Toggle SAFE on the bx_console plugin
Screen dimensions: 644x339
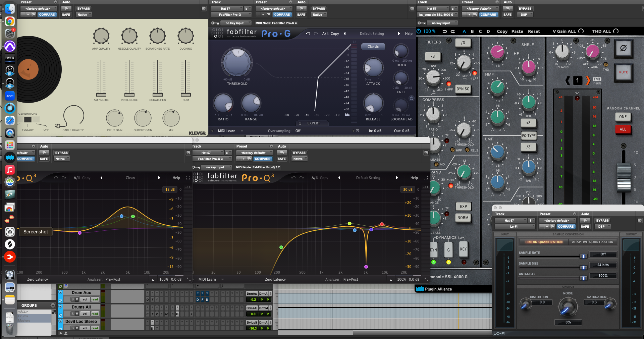point(507,15)
